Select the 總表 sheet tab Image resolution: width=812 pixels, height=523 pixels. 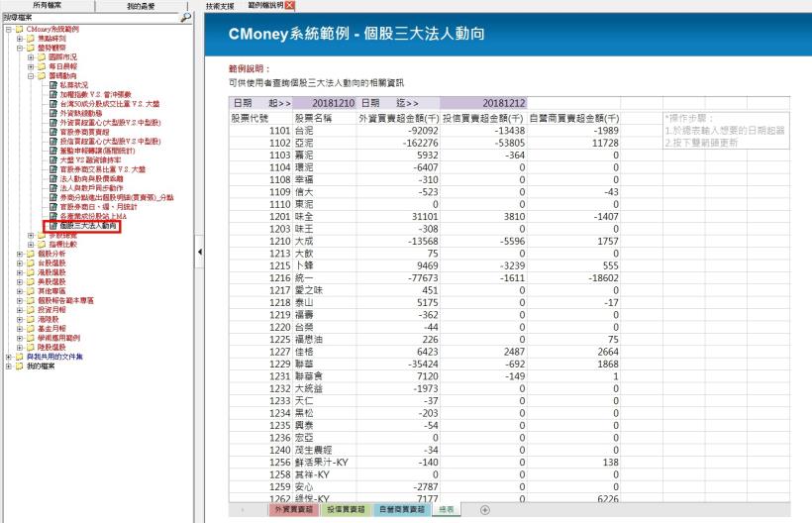pos(446,509)
